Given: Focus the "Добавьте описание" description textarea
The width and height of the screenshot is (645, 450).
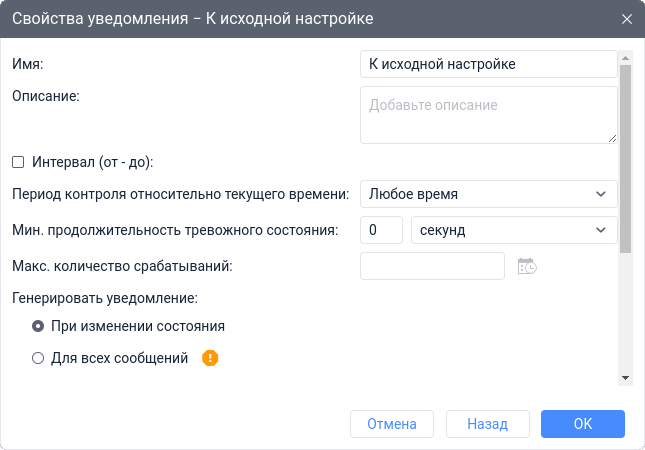Looking at the screenshot, I should [x=488, y=115].
